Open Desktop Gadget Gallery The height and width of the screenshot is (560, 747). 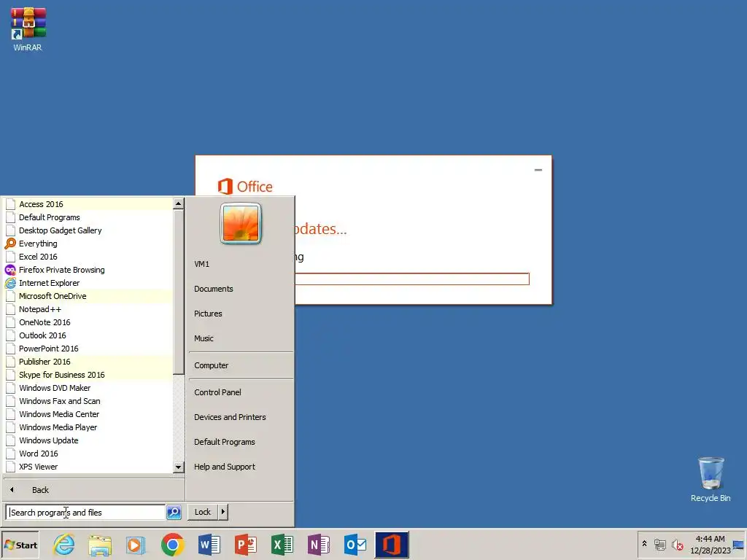pos(88,230)
